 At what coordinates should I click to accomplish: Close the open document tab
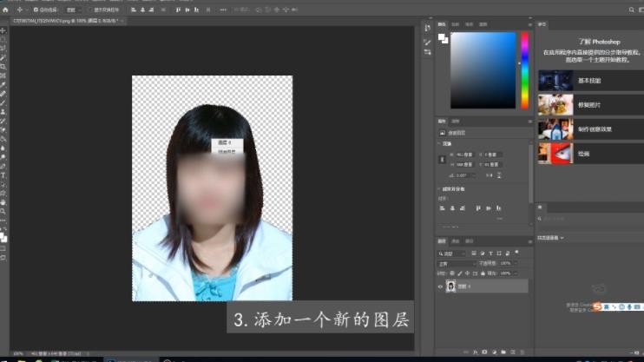pos(122,21)
